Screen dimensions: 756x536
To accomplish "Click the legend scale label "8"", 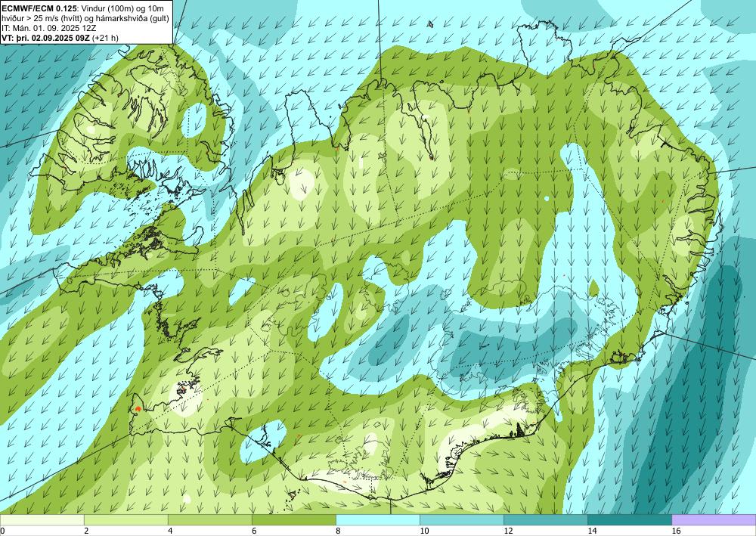I will tap(339, 531).
